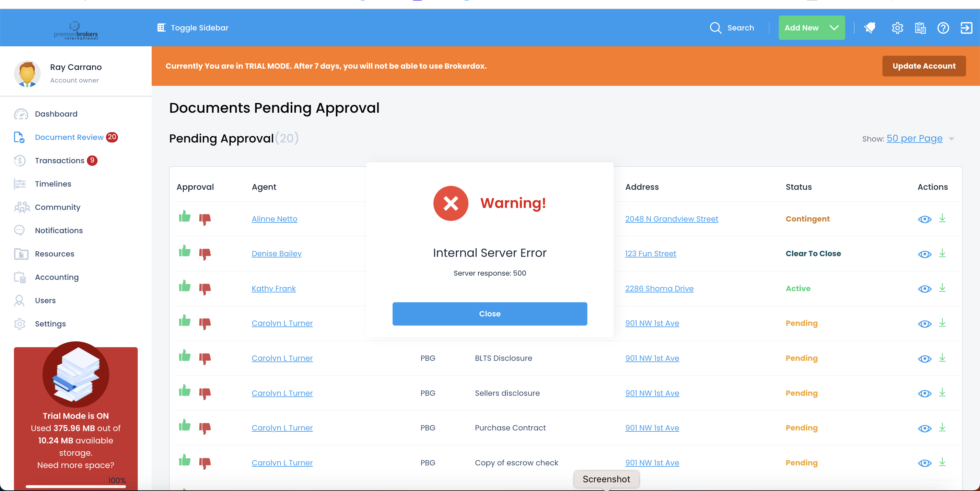Open the 2286 Shoma Drive address link
980x491 pixels.
659,289
